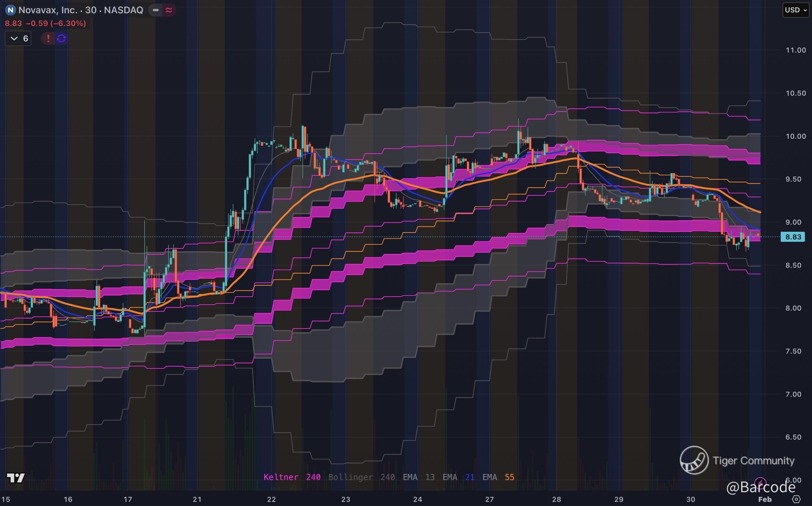Open chart settings hexagon icon
This screenshot has width=812, height=506.
[x=797, y=499]
